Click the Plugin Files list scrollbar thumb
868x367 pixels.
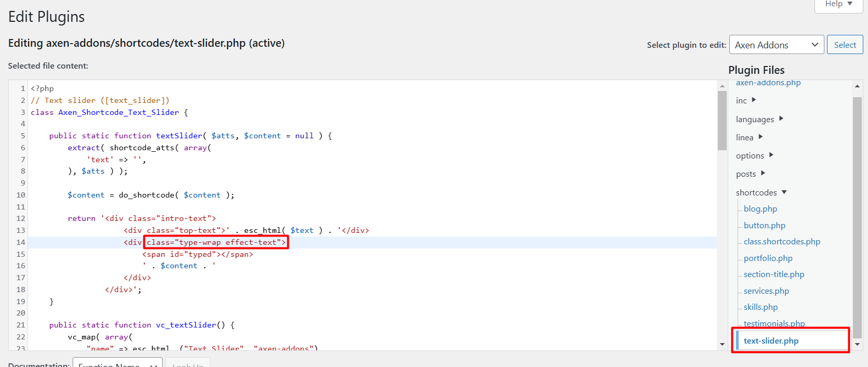857,217
